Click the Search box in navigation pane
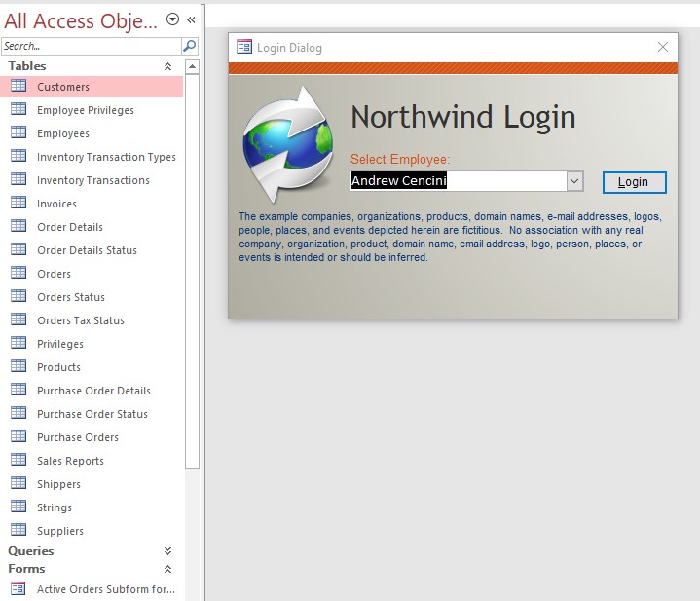 (92, 46)
